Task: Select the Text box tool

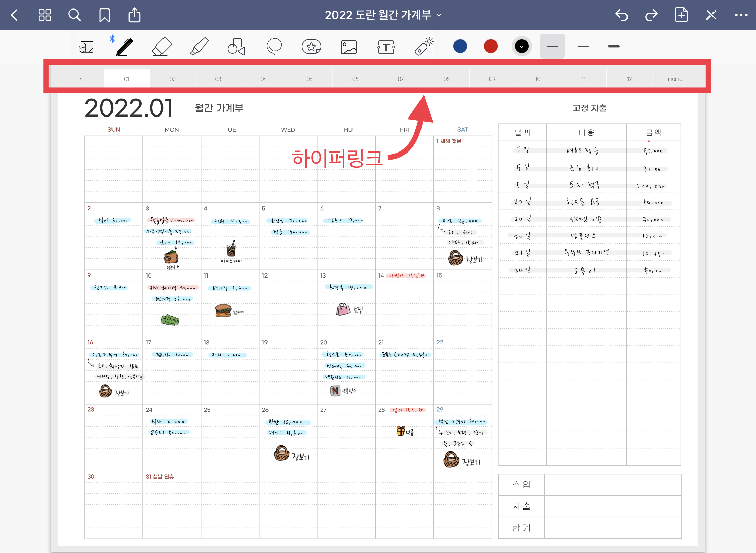Action: (x=386, y=47)
